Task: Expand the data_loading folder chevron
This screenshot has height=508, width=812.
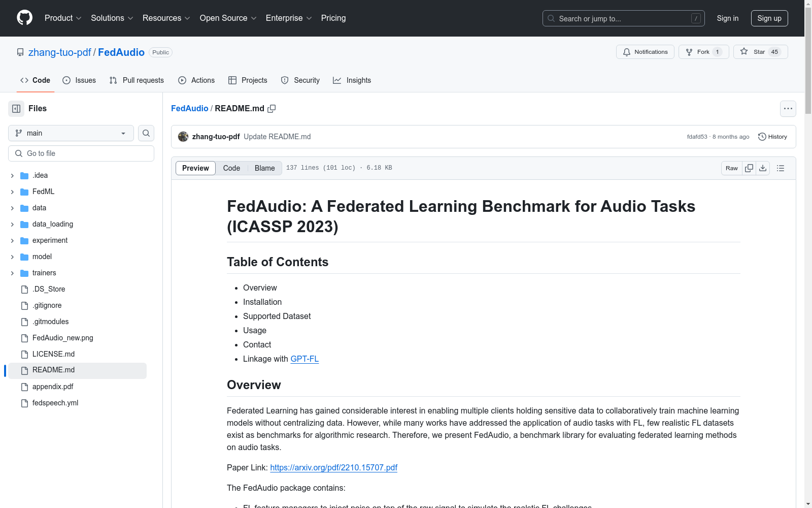Action: coord(12,225)
